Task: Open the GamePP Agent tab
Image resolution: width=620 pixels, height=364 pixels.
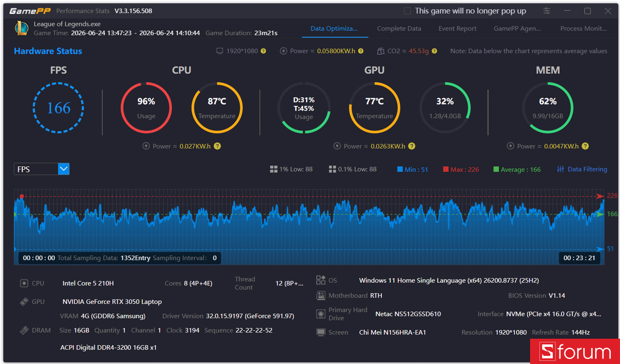Action: (517, 29)
